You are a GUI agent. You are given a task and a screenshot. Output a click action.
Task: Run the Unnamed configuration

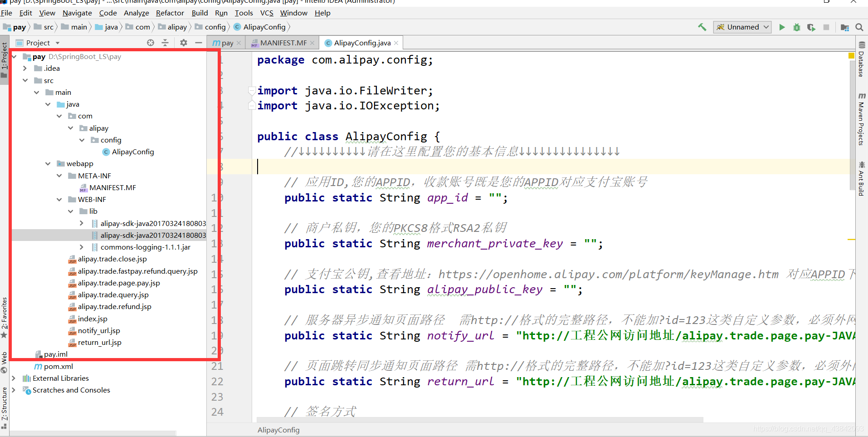pyautogui.click(x=782, y=27)
